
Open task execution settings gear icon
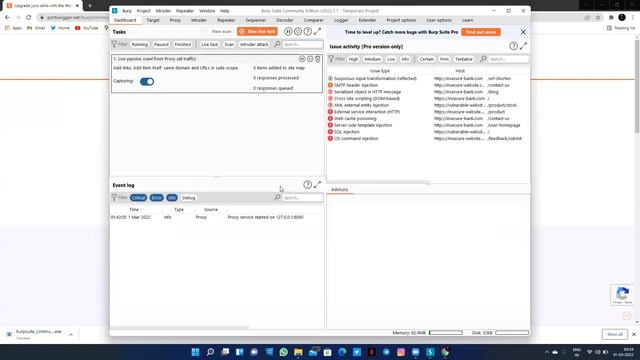click(298, 31)
